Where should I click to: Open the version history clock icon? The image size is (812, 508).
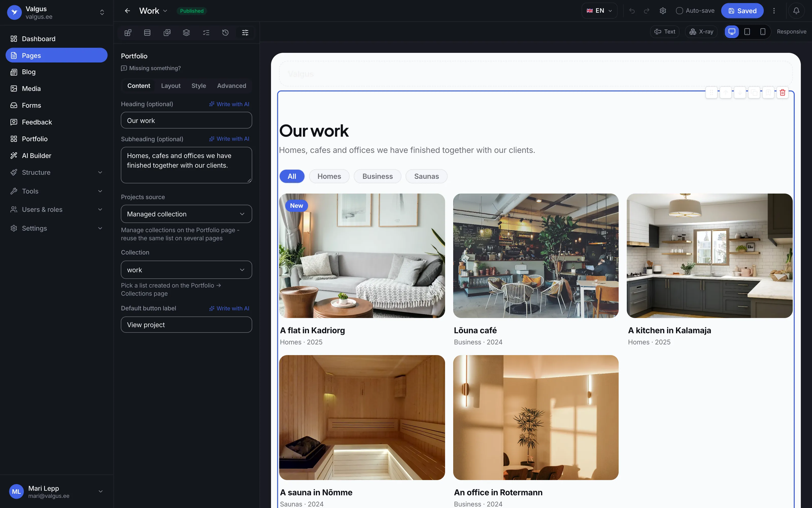click(226, 33)
